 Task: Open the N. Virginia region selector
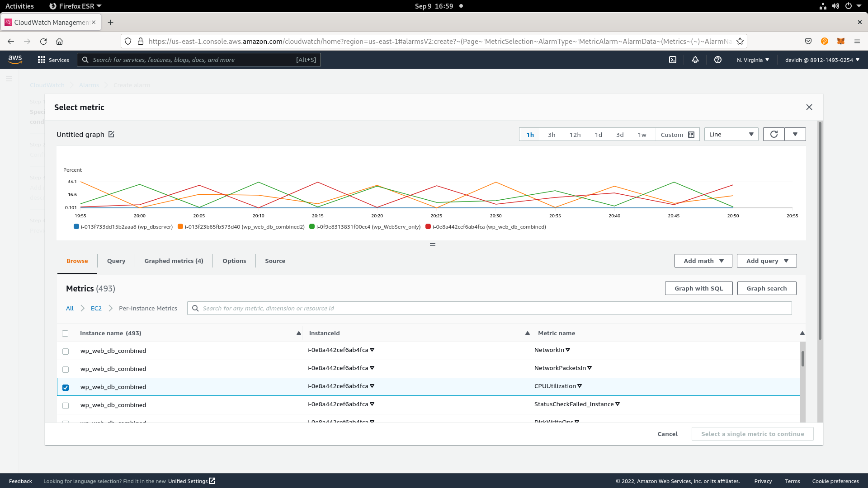pos(753,60)
